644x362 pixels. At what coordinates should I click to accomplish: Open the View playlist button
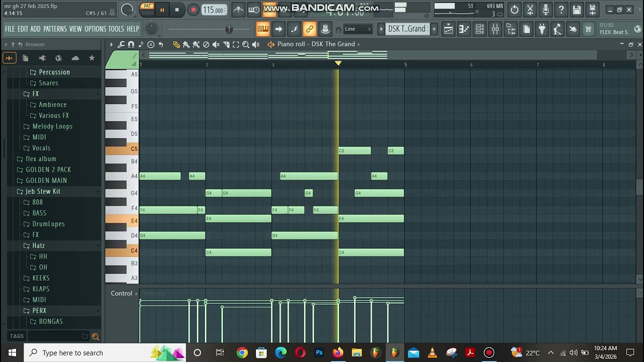448,29
